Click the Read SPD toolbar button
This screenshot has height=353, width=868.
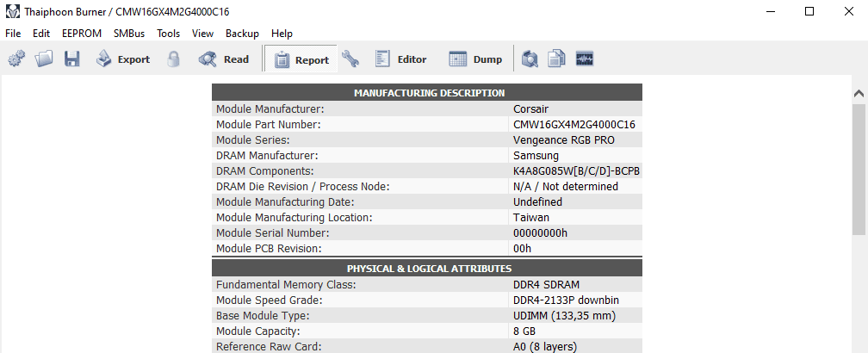coord(224,59)
